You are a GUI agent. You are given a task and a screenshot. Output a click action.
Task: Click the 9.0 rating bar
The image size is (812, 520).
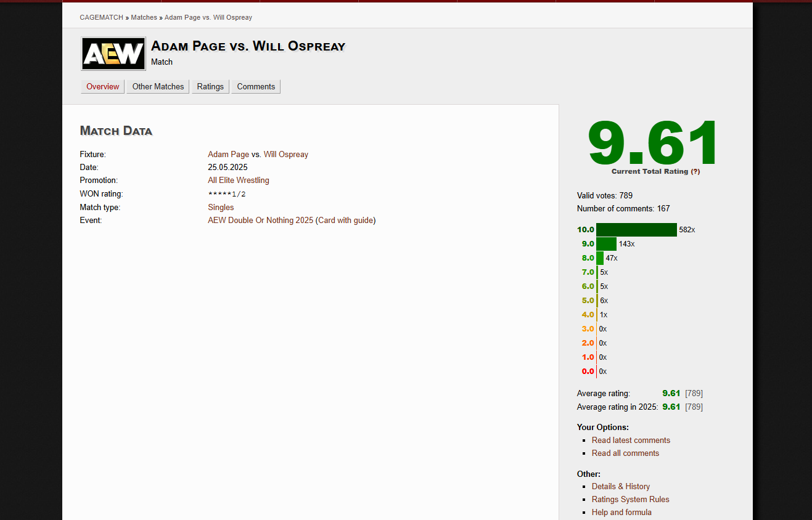click(x=606, y=244)
